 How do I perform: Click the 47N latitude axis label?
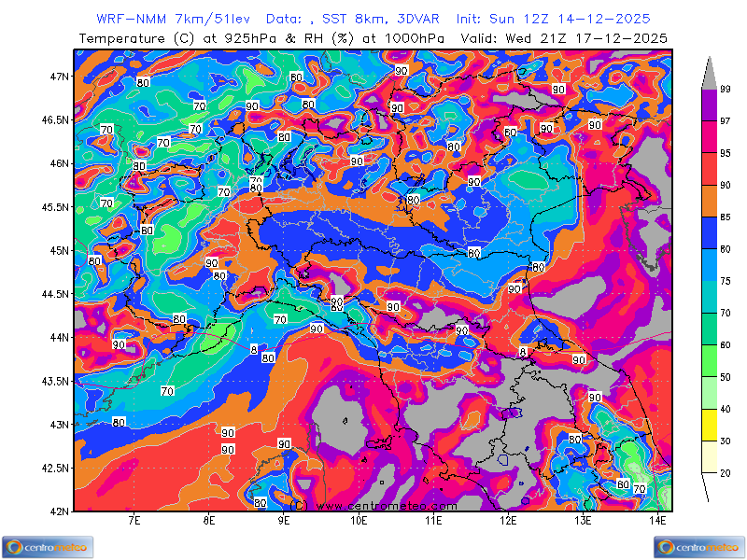pyautogui.click(x=60, y=77)
